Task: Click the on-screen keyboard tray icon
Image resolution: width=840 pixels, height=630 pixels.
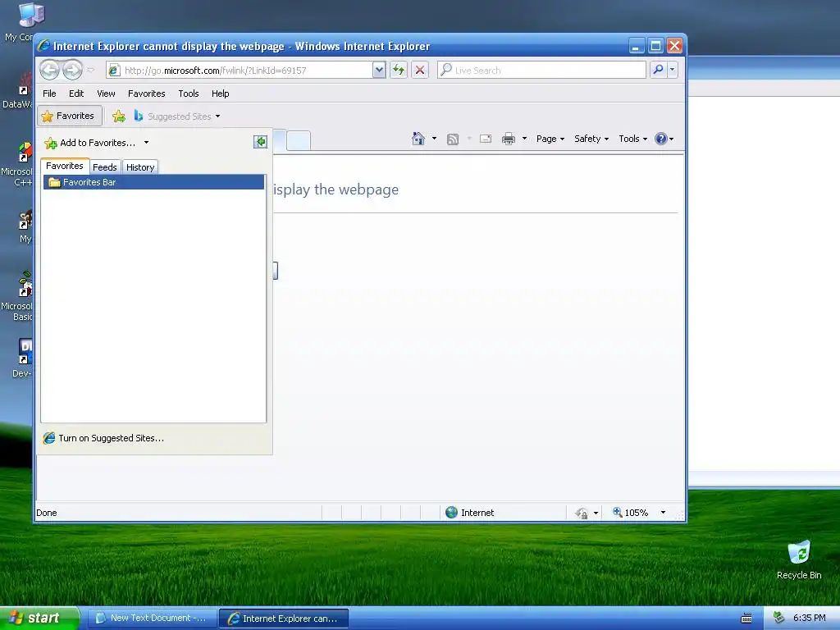Action: [746, 619]
